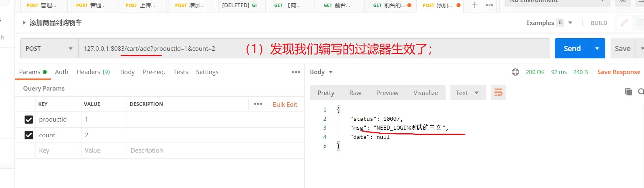
Task: Select the Pretty response view
Action: click(326, 93)
